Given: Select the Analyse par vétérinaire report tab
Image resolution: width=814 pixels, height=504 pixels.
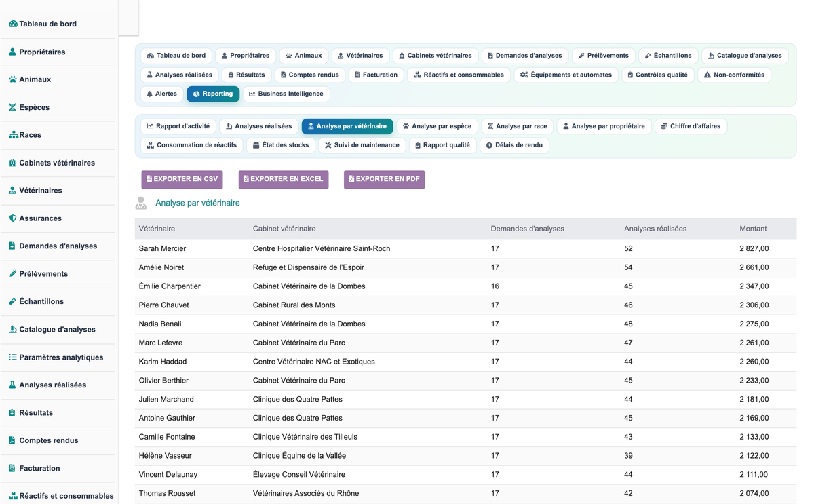Looking at the screenshot, I should pyautogui.click(x=347, y=126).
